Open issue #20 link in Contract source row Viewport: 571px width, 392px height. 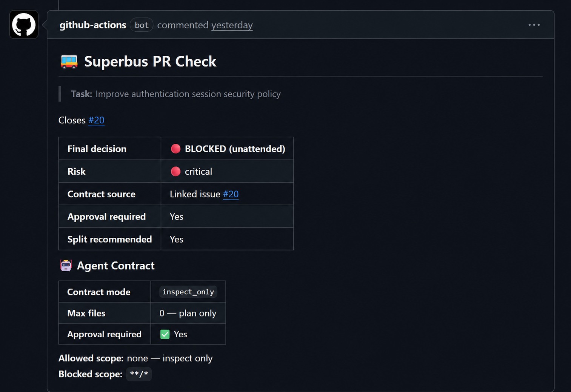(x=231, y=194)
